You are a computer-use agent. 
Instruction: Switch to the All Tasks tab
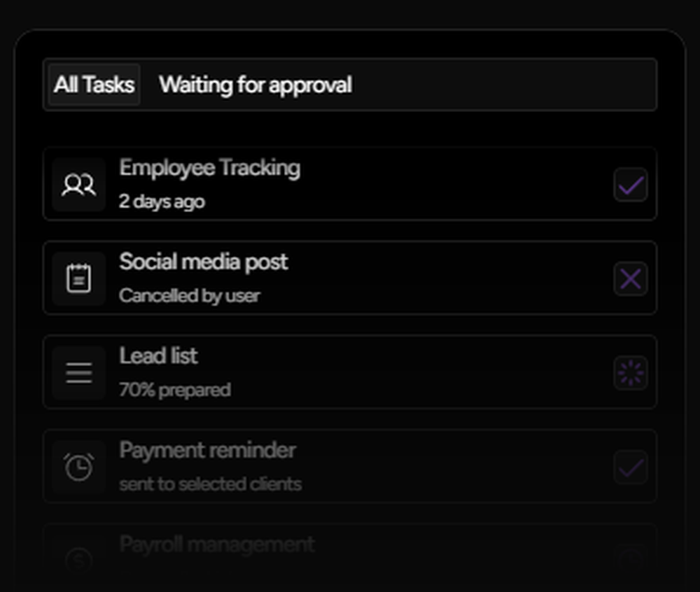tap(93, 84)
